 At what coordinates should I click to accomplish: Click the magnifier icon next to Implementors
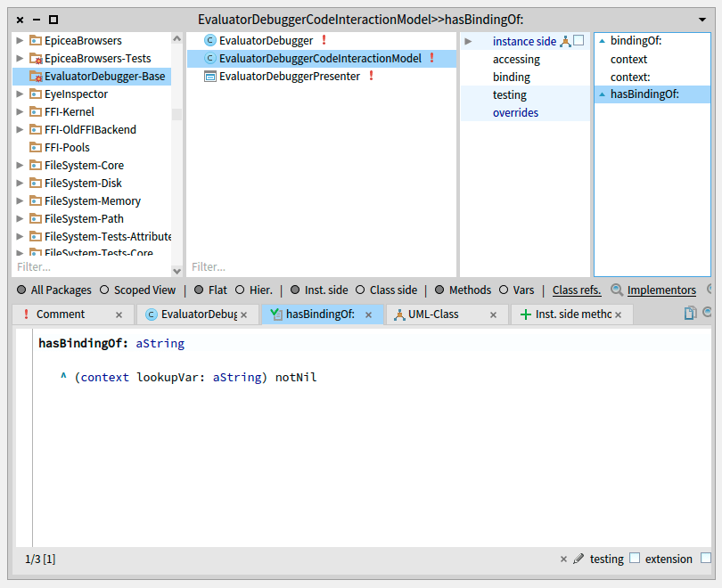point(617,290)
